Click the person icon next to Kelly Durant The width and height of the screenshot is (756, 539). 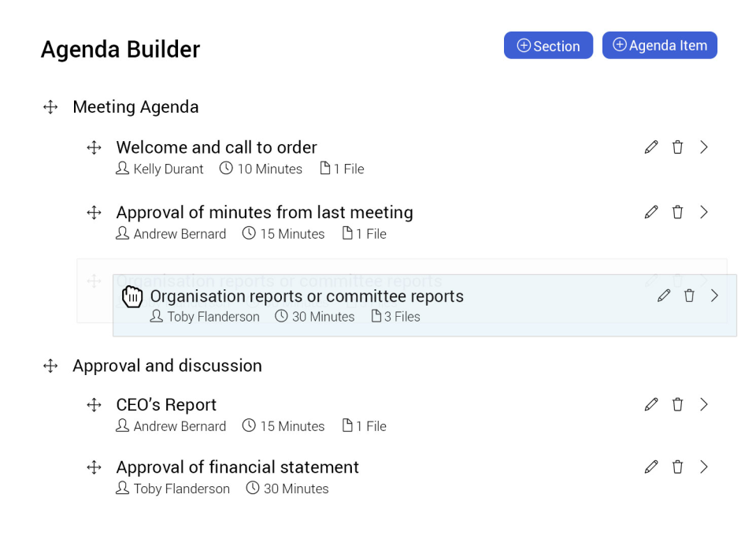point(122,168)
